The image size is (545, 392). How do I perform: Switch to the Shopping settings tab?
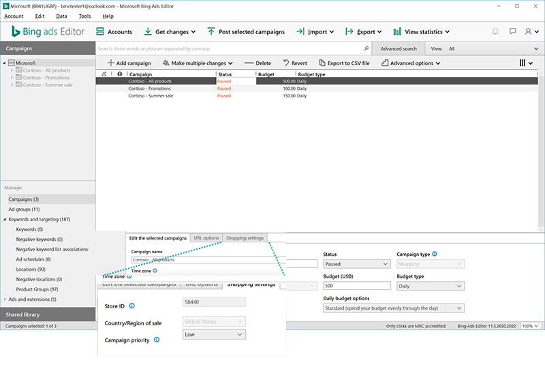(245, 238)
